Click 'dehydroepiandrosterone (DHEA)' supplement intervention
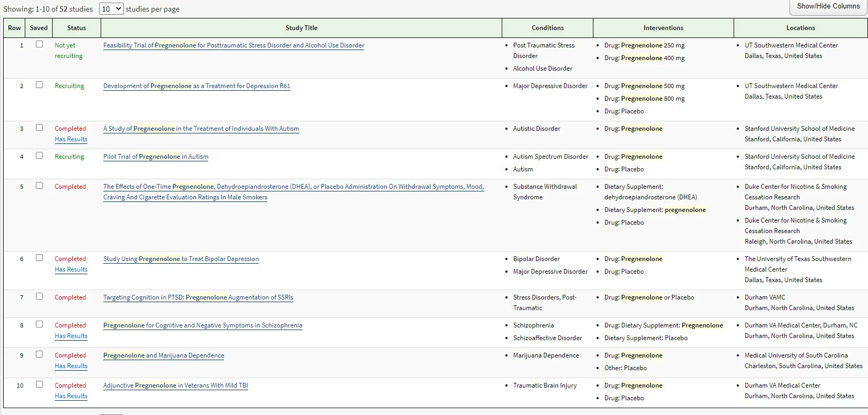The width and height of the screenshot is (868, 415). pos(651,197)
